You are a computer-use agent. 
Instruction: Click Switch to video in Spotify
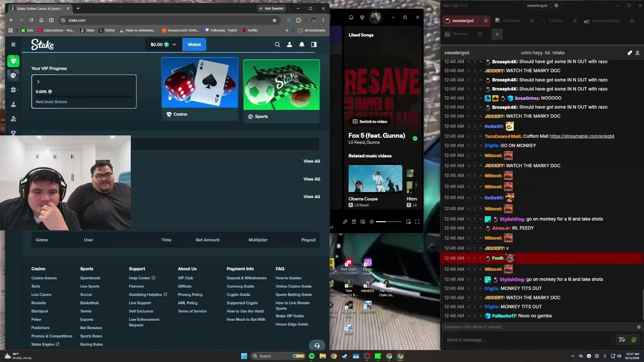[x=370, y=122]
